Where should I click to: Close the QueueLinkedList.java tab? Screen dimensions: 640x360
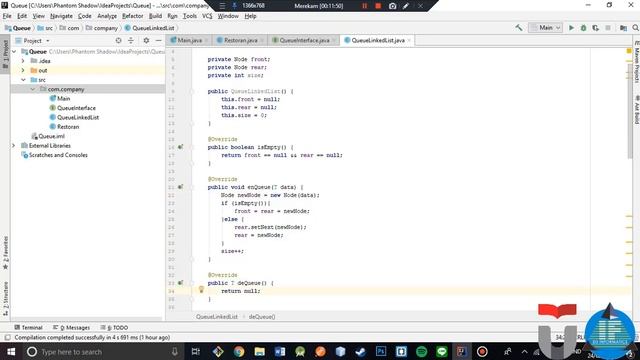tap(409, 40)
